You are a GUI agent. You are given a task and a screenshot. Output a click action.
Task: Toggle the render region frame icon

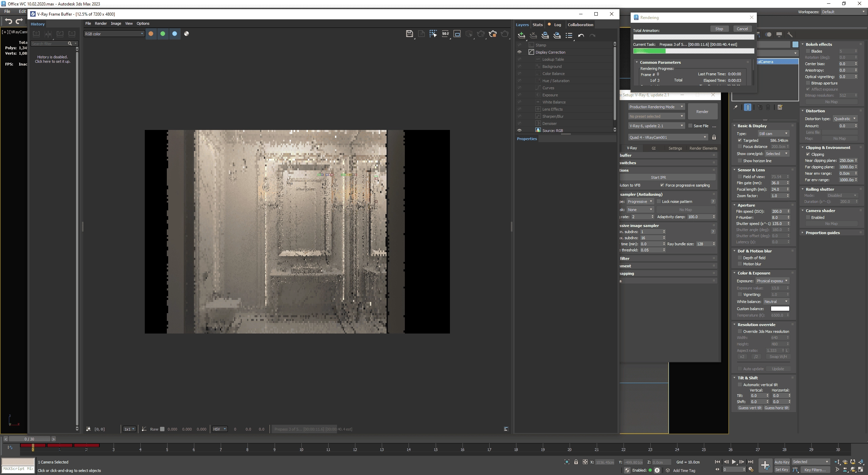457,34
